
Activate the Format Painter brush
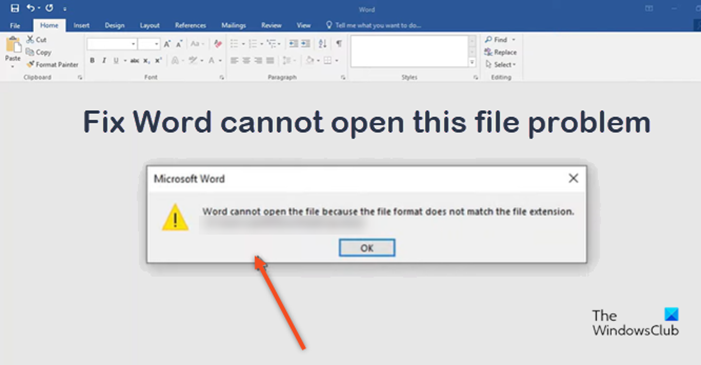click(30, 64)
